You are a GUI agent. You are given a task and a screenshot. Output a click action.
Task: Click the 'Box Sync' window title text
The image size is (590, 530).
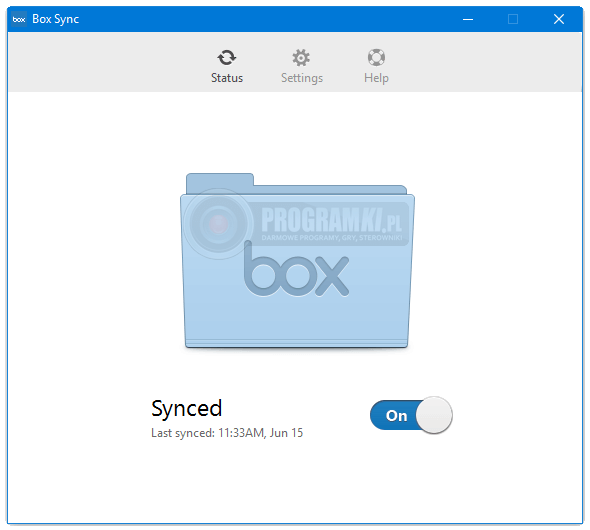(x=56, y=19)
